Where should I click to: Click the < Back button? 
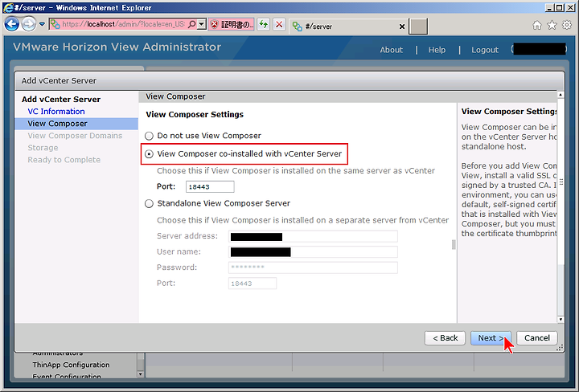click(x=446, y=338)
